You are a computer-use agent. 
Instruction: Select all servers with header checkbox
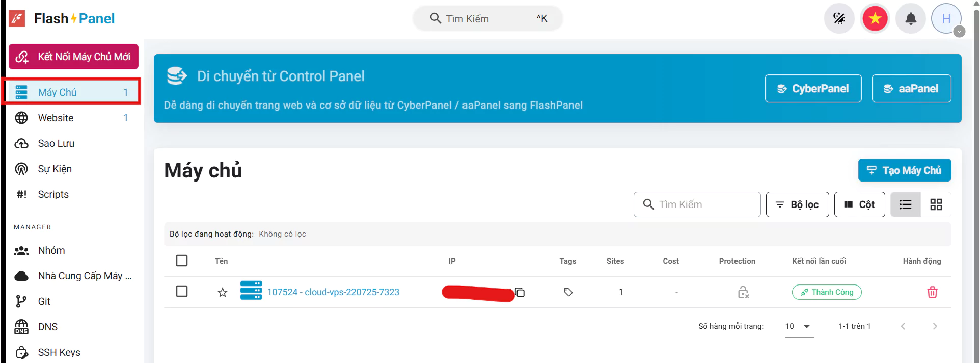click(182, 261)
